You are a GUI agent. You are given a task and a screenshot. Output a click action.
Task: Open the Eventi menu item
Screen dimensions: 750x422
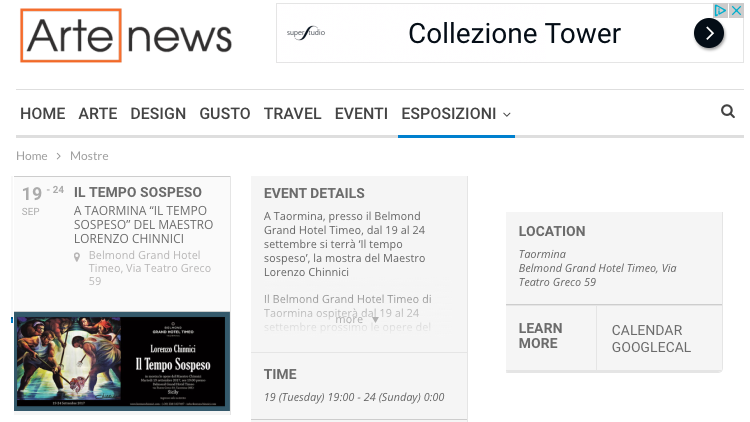(361, 114)
